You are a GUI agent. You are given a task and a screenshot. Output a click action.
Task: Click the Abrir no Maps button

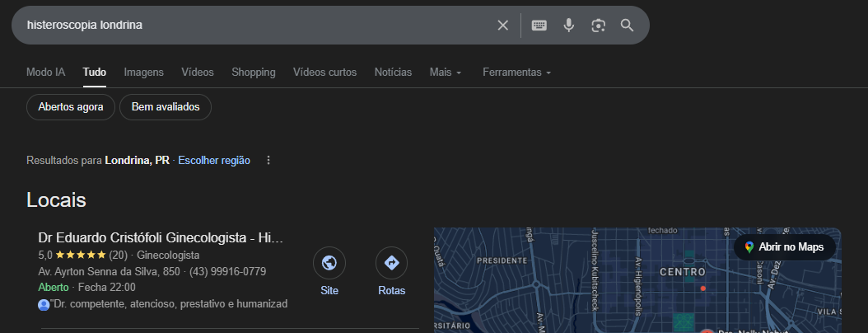point(784,247)
